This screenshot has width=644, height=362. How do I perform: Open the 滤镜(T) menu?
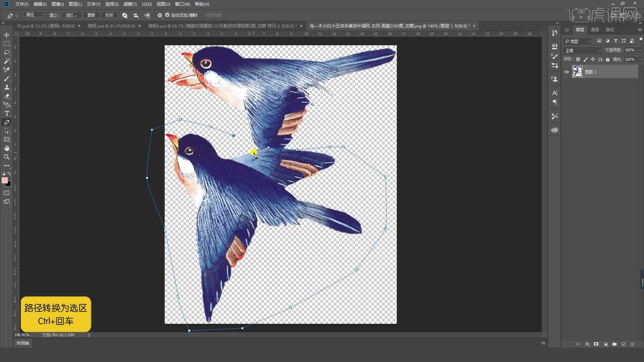coord(130,4)
